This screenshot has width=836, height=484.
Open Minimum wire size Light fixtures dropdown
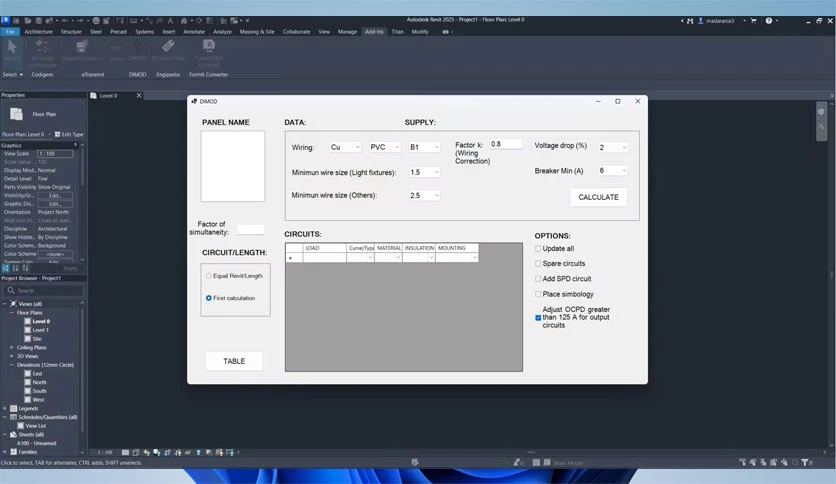coord(424,172)
